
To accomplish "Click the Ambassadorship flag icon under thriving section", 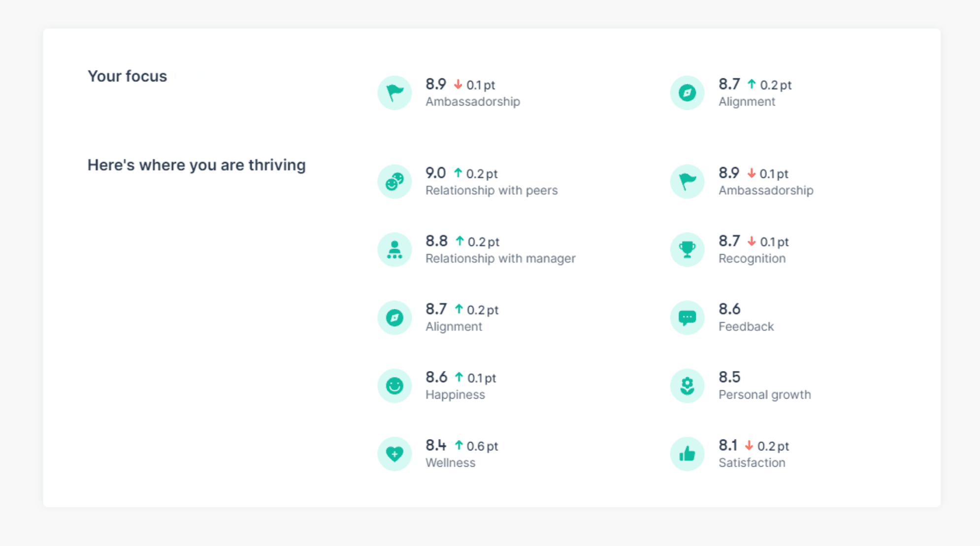I will pos(687,181).
